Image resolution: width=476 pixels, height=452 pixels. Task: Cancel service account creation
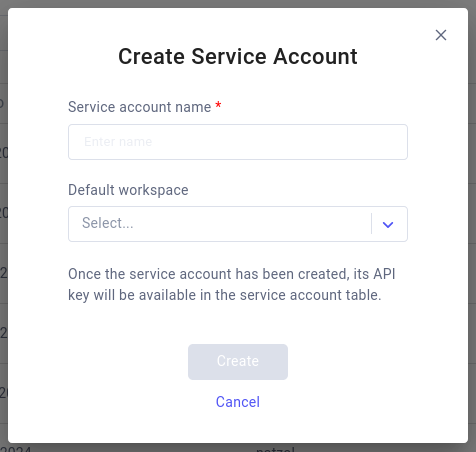[x=238, y=402]
